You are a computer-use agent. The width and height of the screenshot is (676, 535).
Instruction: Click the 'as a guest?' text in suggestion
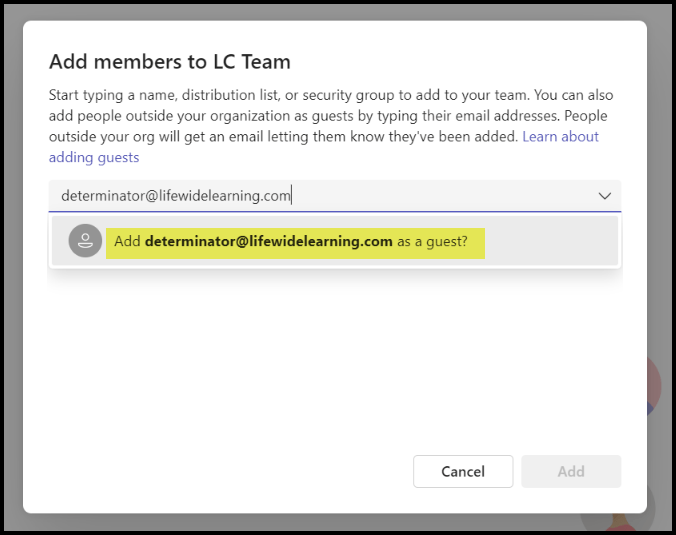[x=432, y=241]
